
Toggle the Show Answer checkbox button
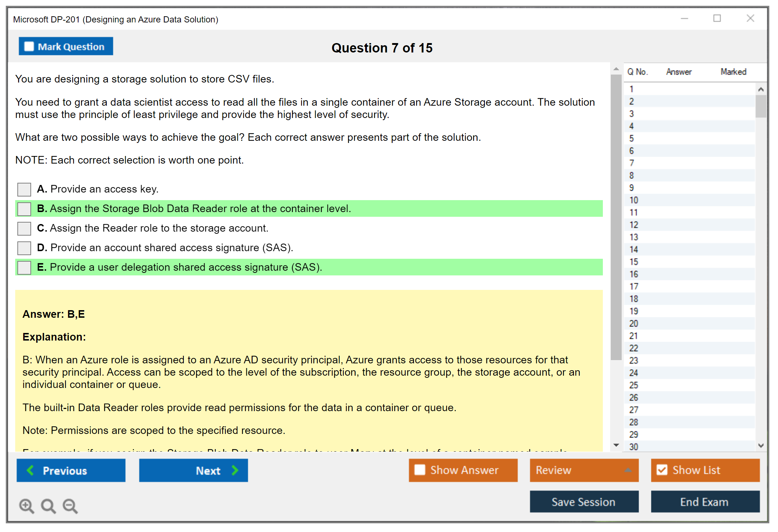420,470
